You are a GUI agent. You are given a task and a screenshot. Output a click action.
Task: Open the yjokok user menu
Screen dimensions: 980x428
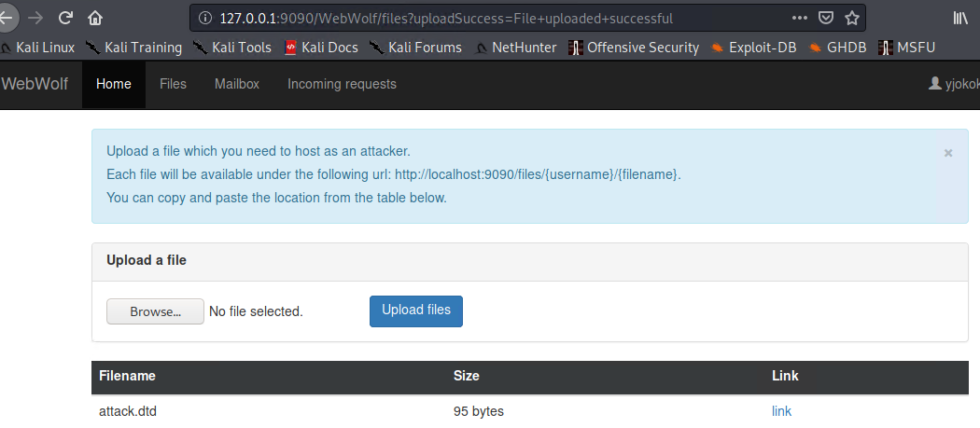coord(954,84)
